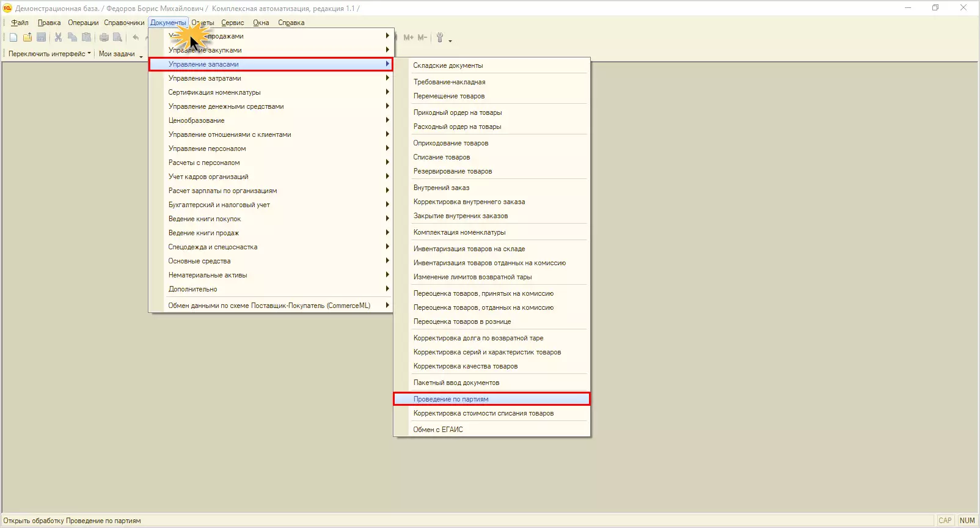Click the Cut scissors icon
The width and height of the screenshot is (980, 528).
click(58, 37)
